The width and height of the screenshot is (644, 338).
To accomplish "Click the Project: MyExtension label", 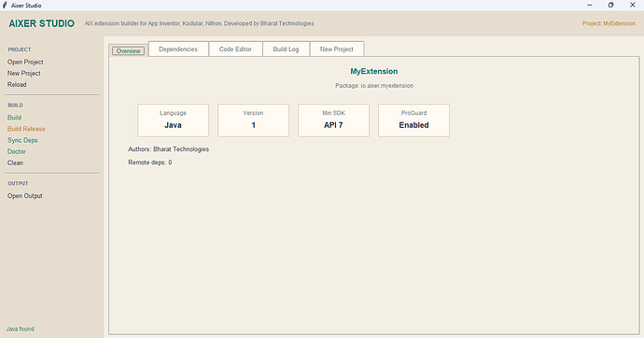I will pos(609,23).
